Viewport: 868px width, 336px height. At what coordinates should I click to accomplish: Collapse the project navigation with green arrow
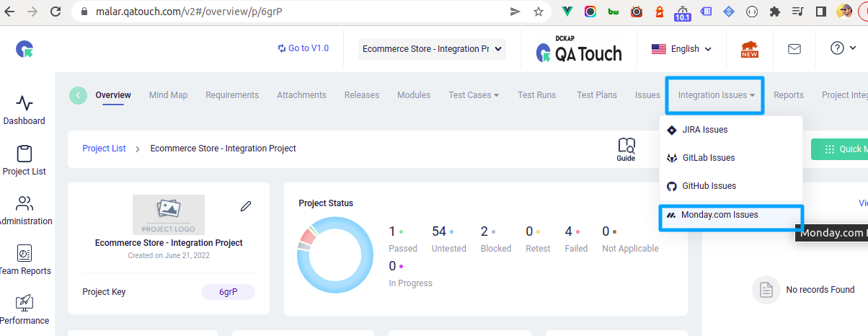tap(78, 95)
